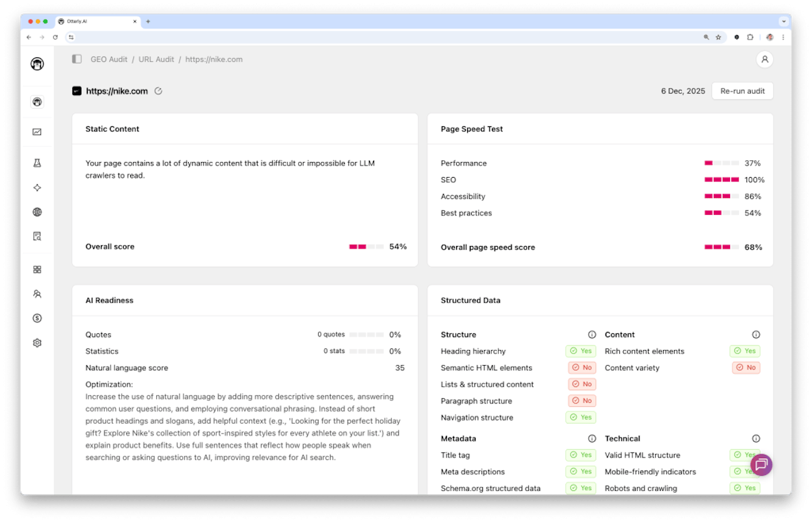The image size is (812, 522).
Task: Click the Technical info icon
Action: pos(756,439)
